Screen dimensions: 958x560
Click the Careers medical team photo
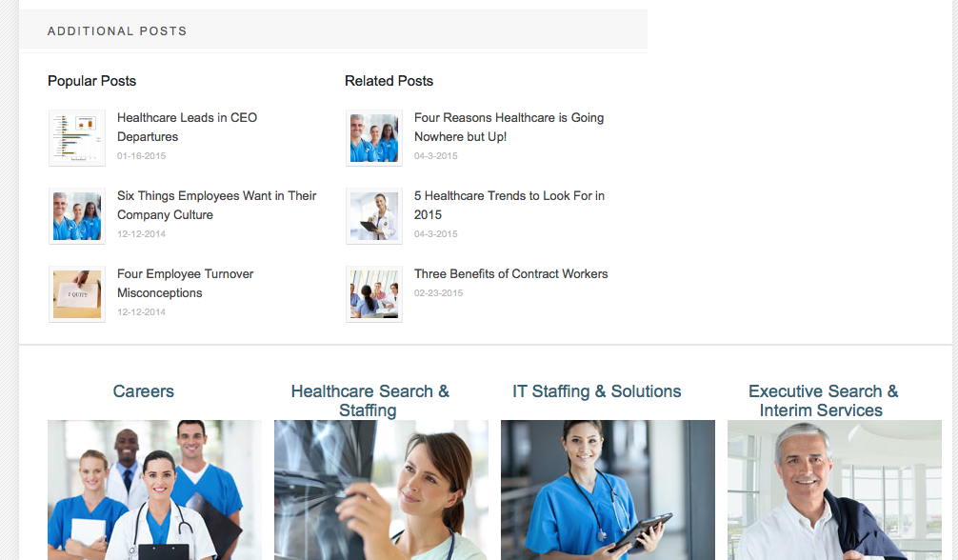pyautogui.click(x=154, y=490)
